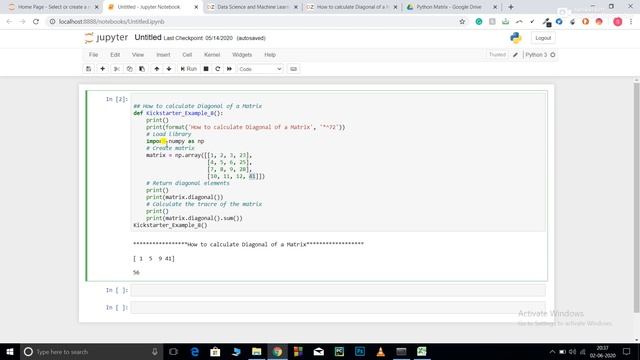Click the output value 56
The height and width of the screenshot is (360, 640).
click(136, 272)
